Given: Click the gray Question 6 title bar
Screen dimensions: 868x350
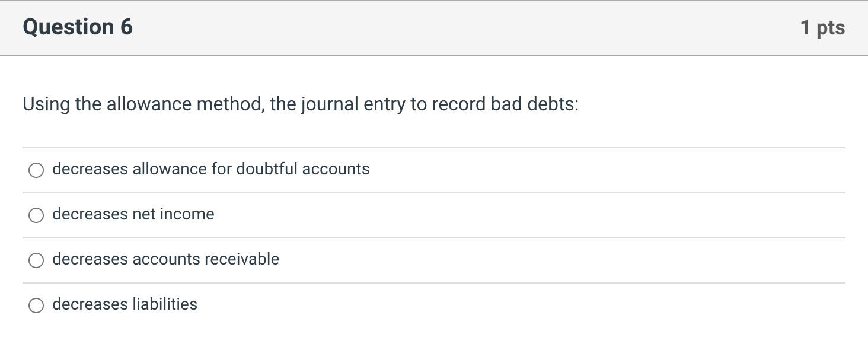Looking at the screenshot, I should 433,27.
